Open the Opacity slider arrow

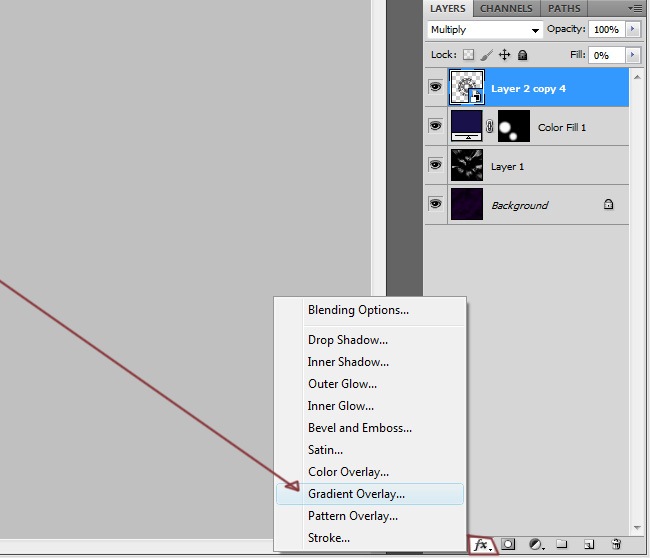[633, 29]
